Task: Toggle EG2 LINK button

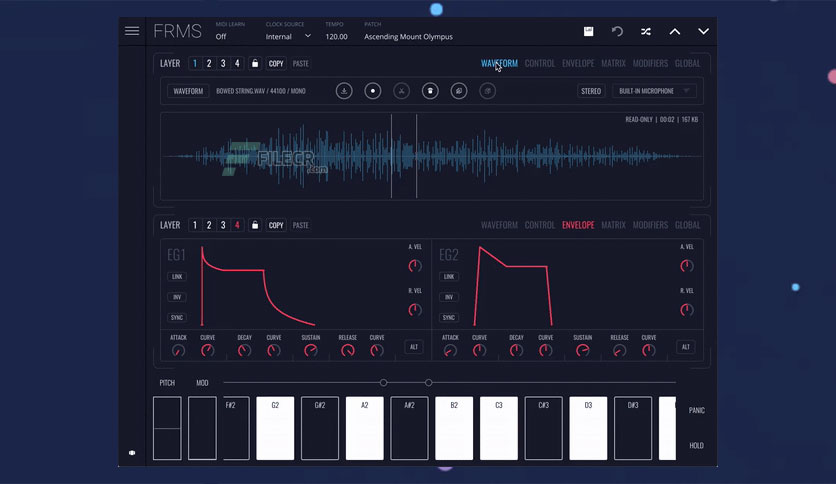Action: click(x=449, y=277)
